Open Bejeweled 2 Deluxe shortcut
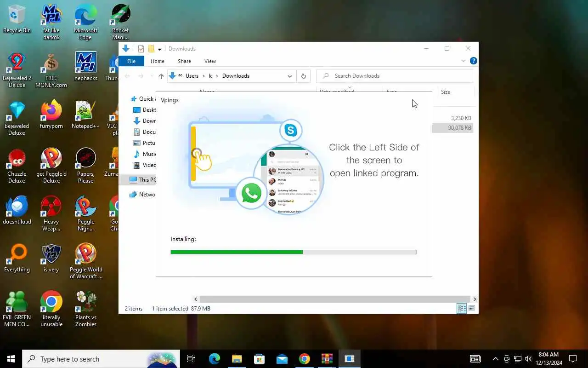 click(17, 70)
